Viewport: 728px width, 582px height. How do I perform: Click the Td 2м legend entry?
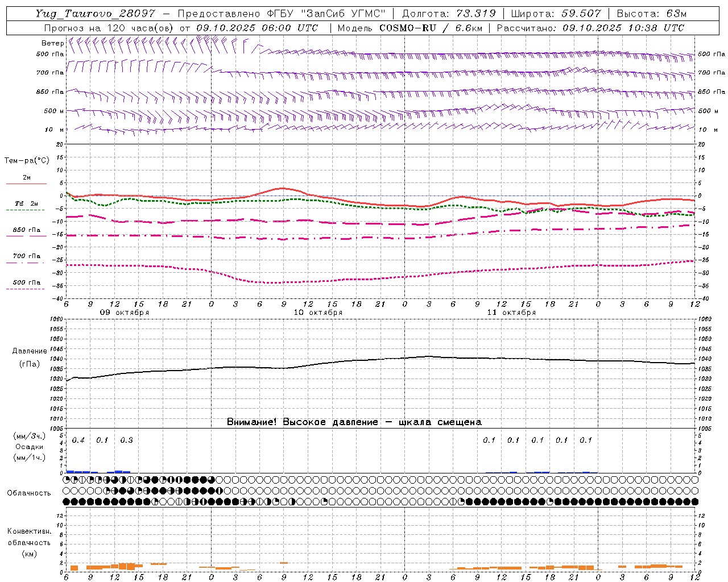pyautogui.click(x=26, y=203)
